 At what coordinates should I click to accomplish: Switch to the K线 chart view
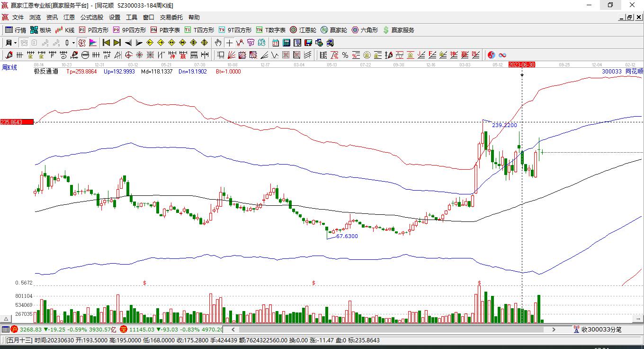tap(65, 30)
